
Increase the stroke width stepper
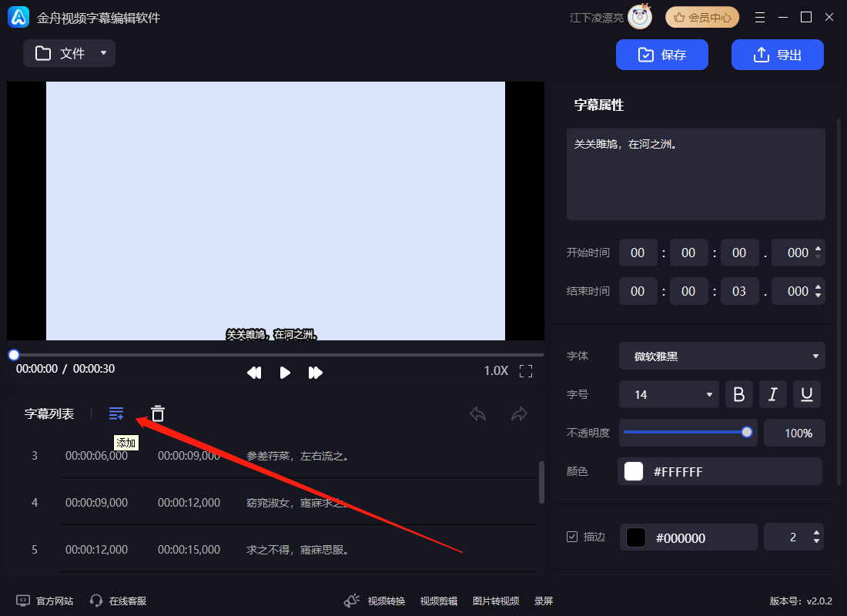[816, 533]
